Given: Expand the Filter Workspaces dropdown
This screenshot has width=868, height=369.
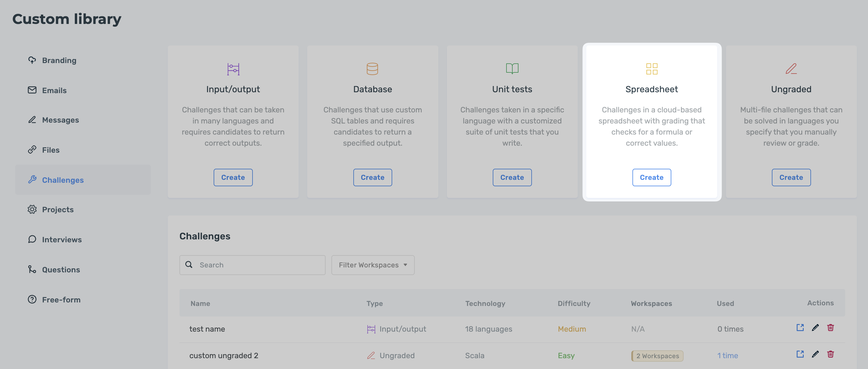Looking at the screenshot, I should click(x=373, y=265).
